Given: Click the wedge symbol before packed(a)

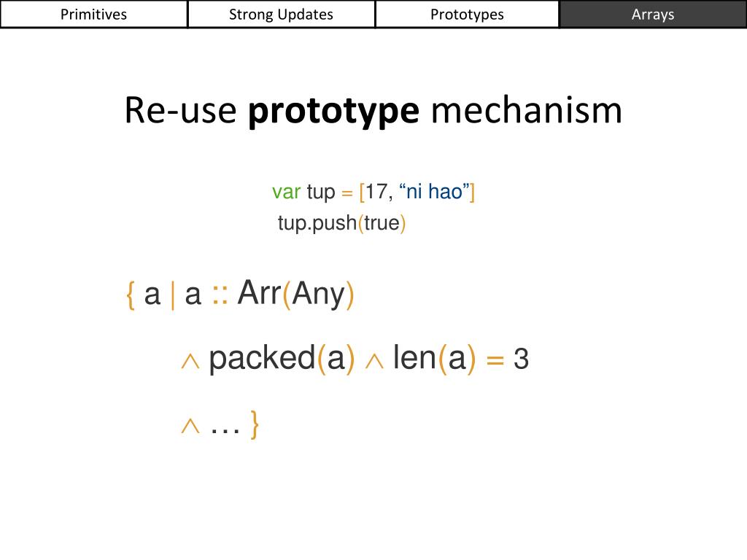Looking at the screenshot, I should click(190, 362).
